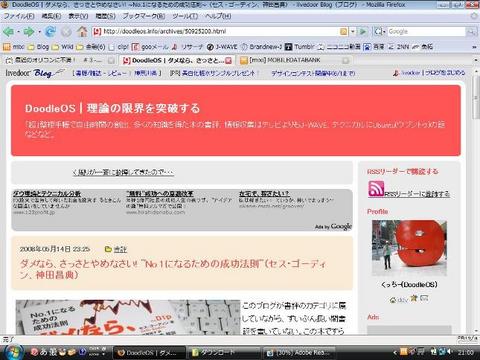Open the リサーチ bookmark

[x=187, y=47]
